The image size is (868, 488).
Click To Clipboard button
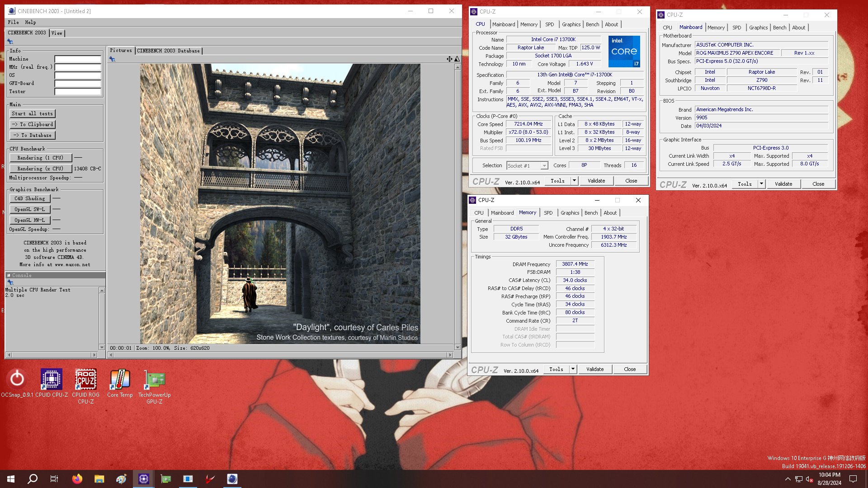click(x=33, y=124)
